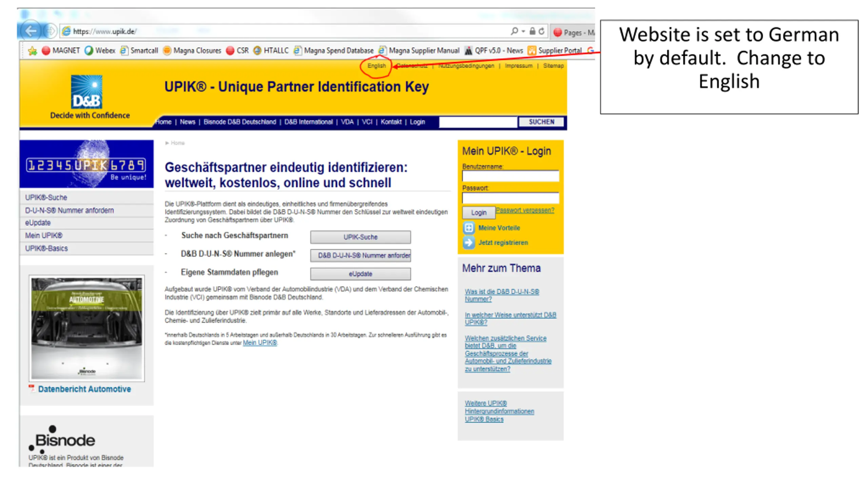Click the Benutzername input field
Image resolution: width=868 pixels, height=488 pixels.
click(x=510, y=176)
